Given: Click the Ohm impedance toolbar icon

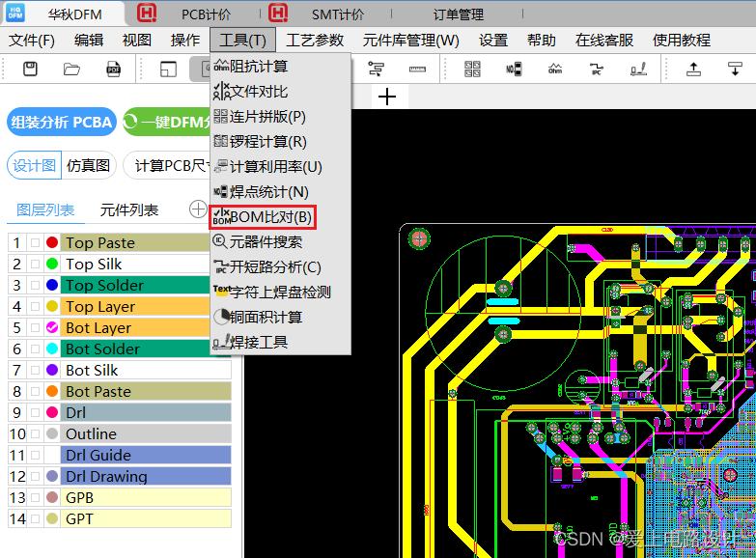Looking at the screenshot, I should [555, 69].
